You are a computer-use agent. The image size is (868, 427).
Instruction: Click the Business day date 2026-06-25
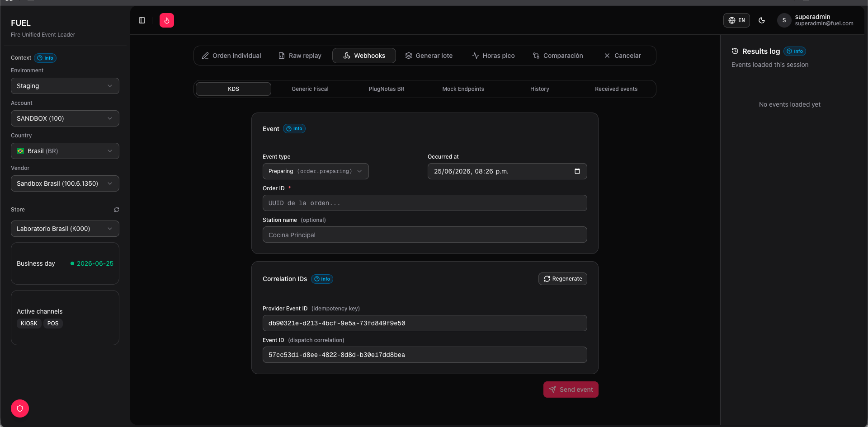(95, 263)
